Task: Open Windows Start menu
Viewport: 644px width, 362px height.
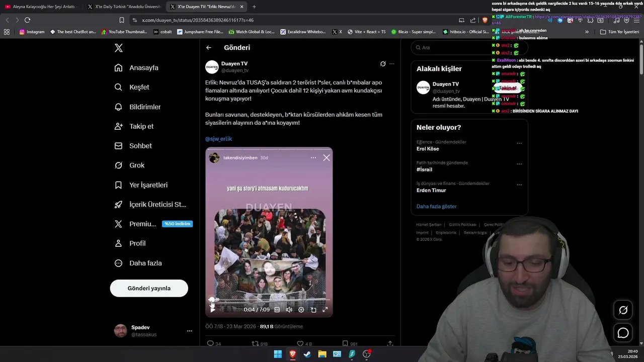Action: [278, 354]
